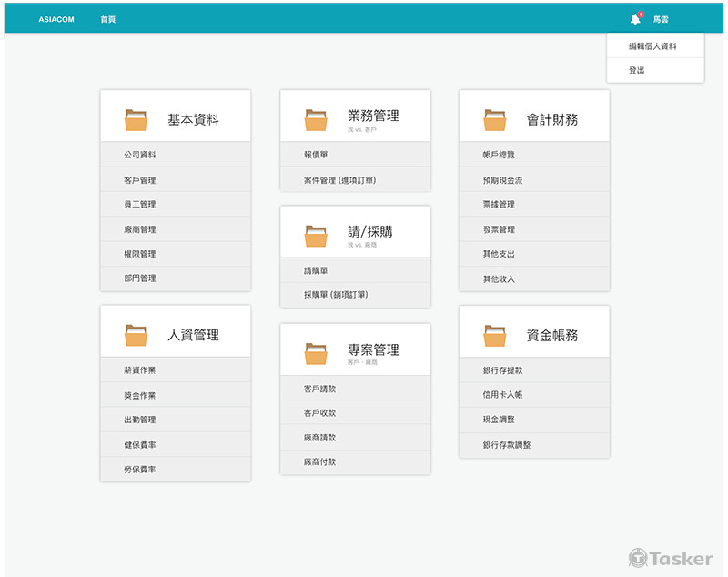Image resolution: width=728 pixels, height=577 pixels.
Task: Click the notification bell icon
Action: click(635, 19)
